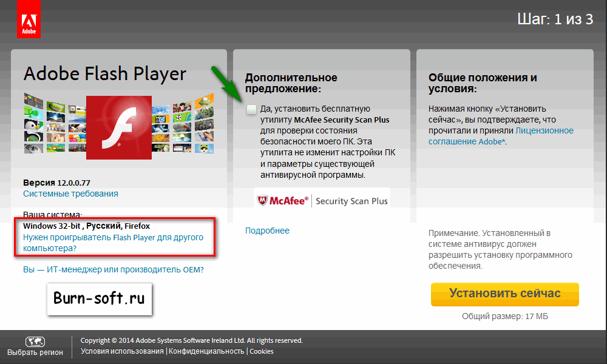607x364 pixels.
Task: Click the McAfee shield icon
Action: [262, 200]
